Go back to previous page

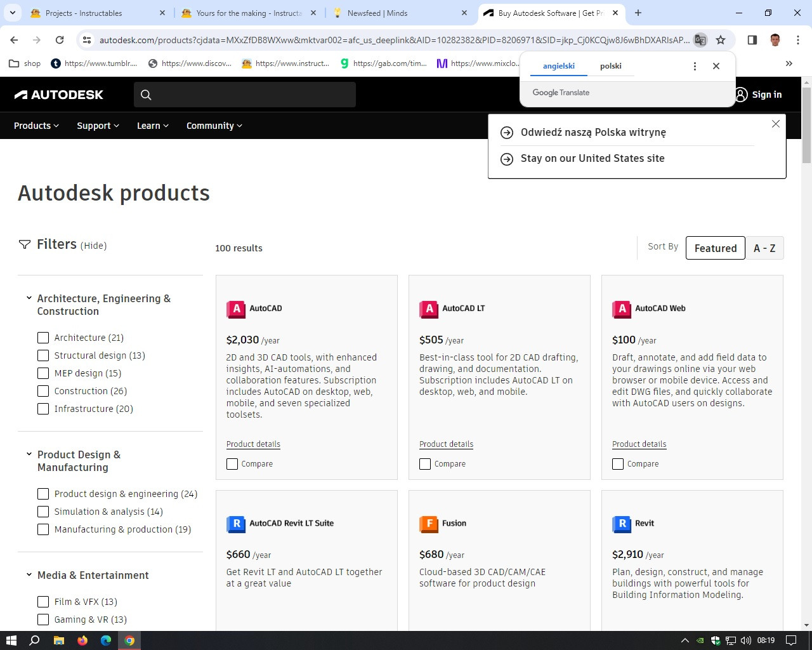pos(14,40)
